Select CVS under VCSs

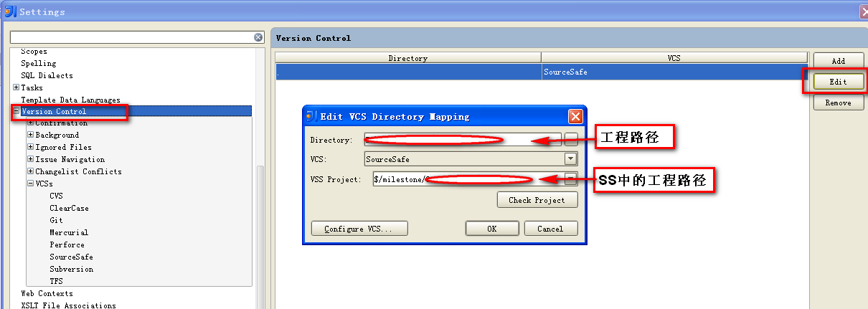click(57, 196)
